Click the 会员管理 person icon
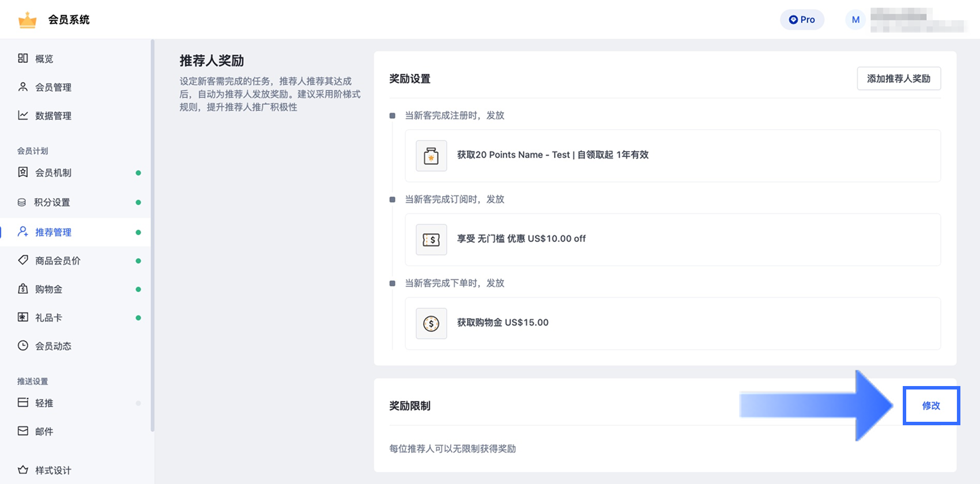 23,87
